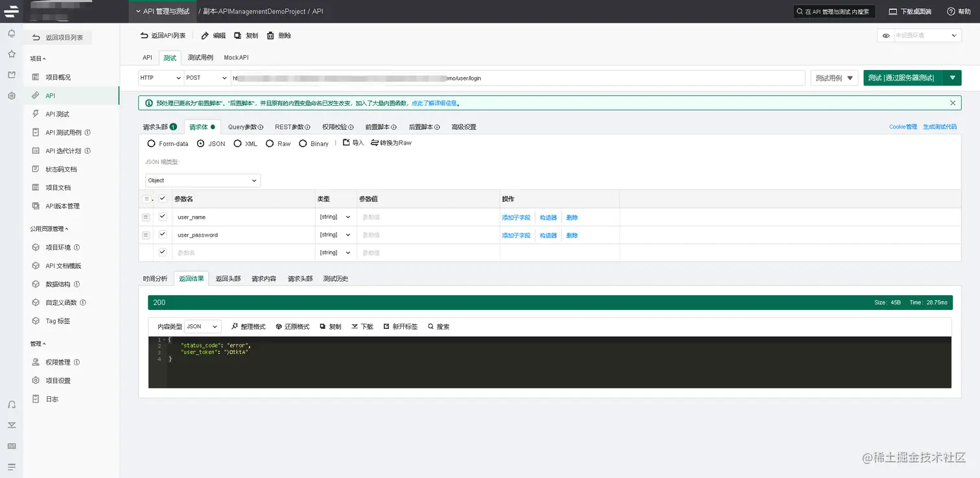Select the XML radio button

[238, 143]
